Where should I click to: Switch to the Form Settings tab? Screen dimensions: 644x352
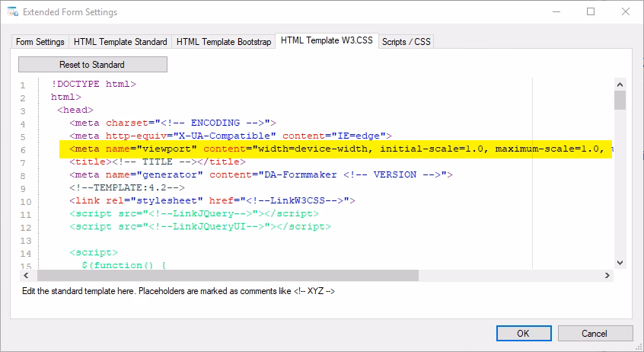40,42
